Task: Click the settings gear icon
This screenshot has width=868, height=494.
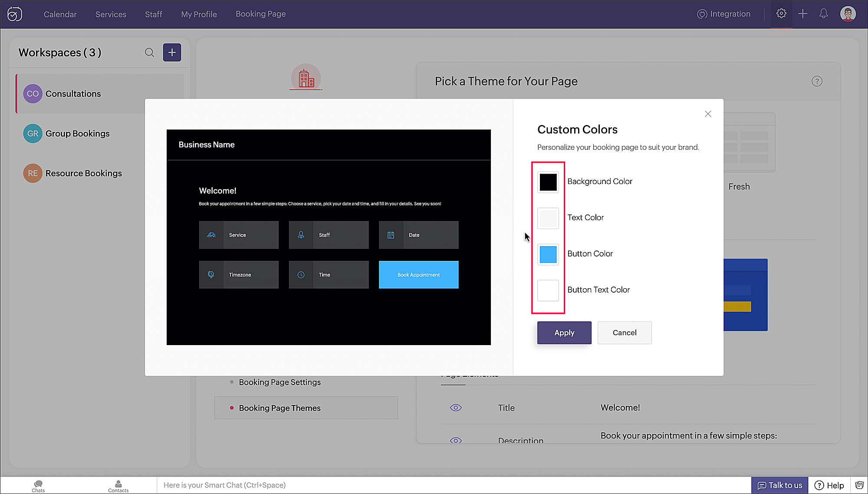Action: tap(781, 14)
